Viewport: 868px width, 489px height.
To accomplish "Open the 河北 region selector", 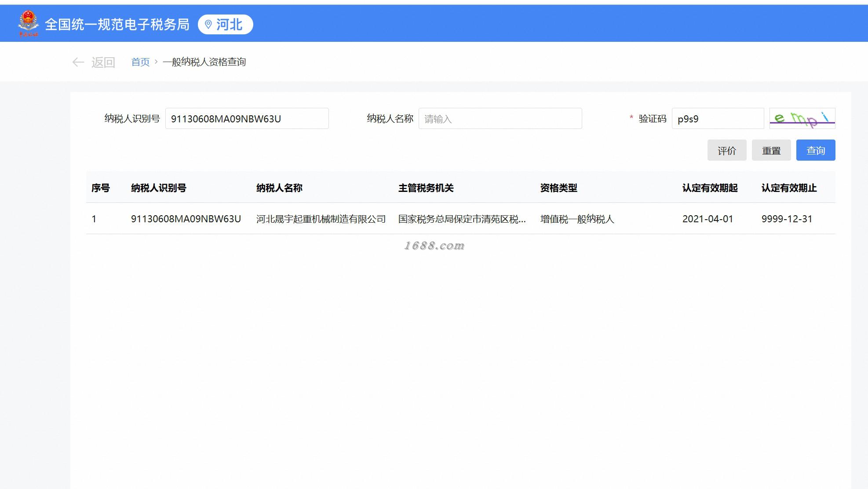I will tap(229, 24).
